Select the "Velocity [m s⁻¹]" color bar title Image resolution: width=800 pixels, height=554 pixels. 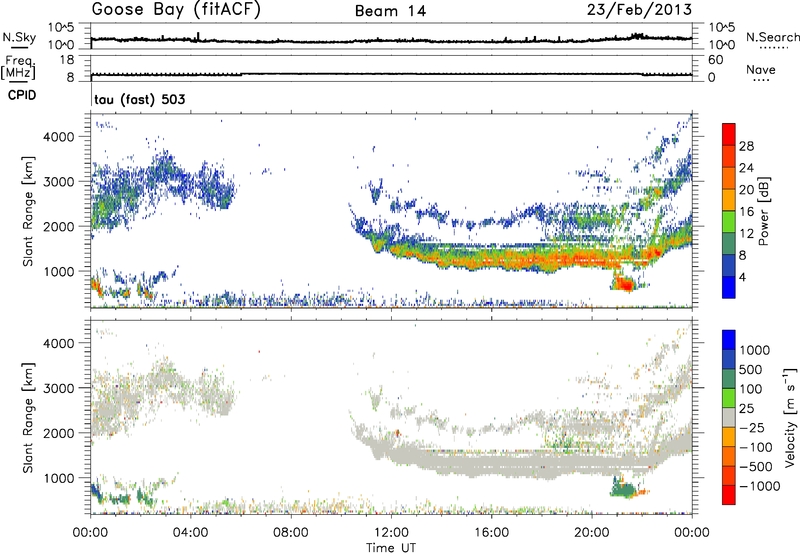tap(790, 416)
